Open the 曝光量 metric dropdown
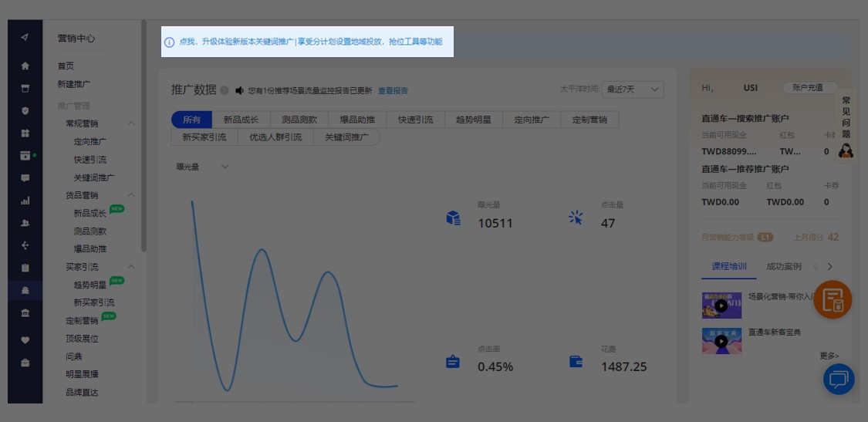The image size is (868, 422). (x=203, y=167)
